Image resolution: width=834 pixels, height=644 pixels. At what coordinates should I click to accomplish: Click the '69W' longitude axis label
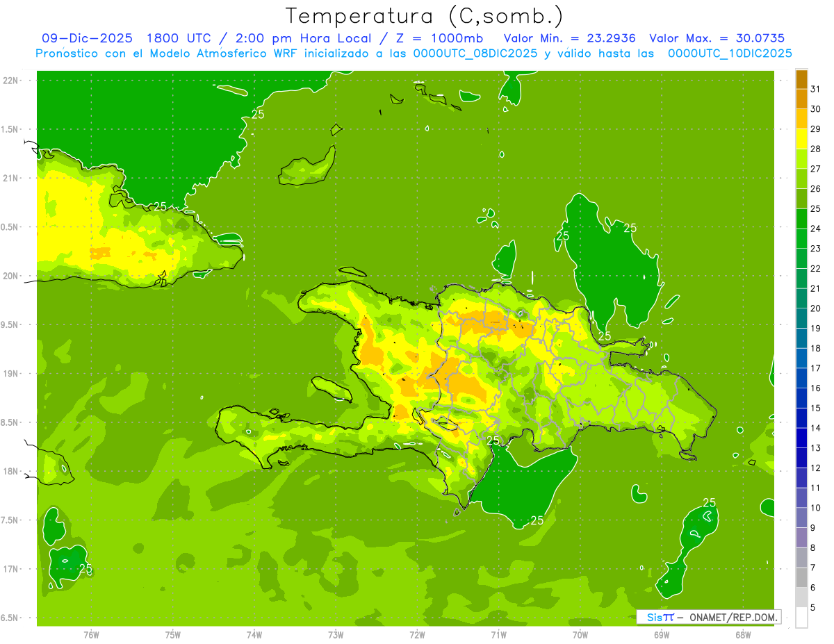(x=662, y=634)
